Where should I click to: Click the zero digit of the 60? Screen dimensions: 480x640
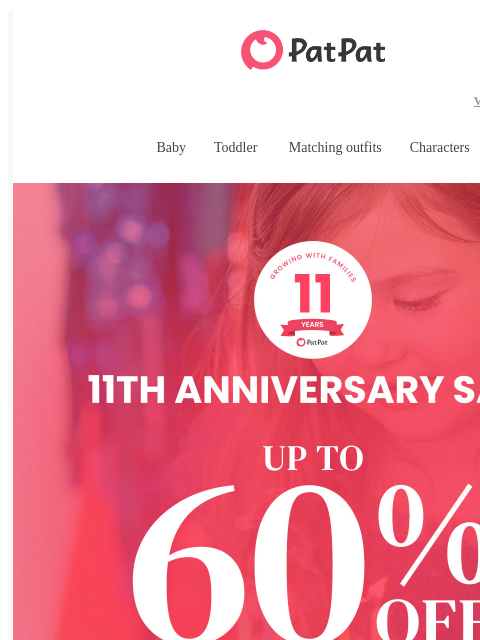[x=309, y=562]
